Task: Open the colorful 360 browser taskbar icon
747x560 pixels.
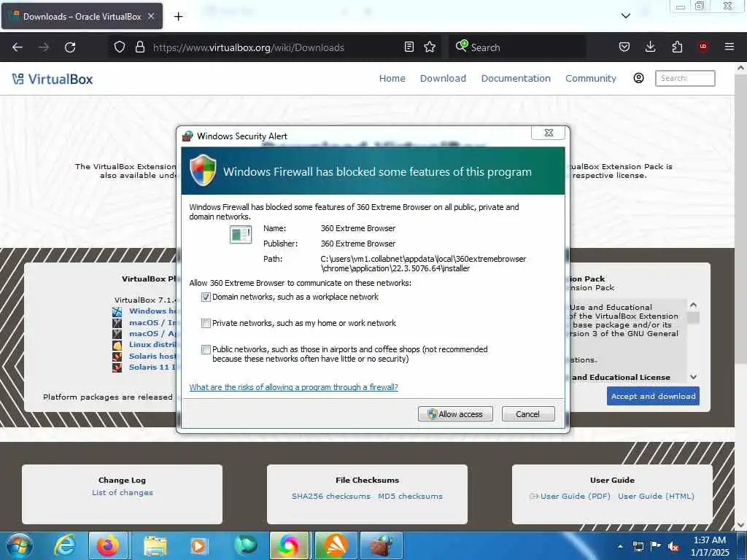Action: (289, 545)
